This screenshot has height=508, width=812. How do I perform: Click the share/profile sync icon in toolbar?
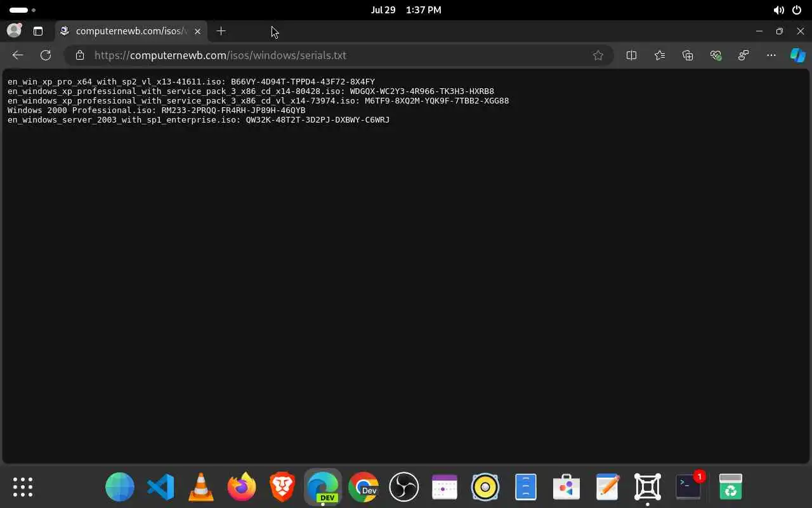(x=743, y=55)
